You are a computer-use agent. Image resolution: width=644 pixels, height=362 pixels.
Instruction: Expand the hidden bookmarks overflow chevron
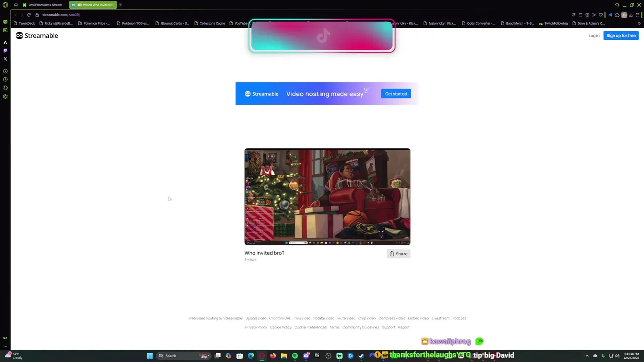[639, 23]
